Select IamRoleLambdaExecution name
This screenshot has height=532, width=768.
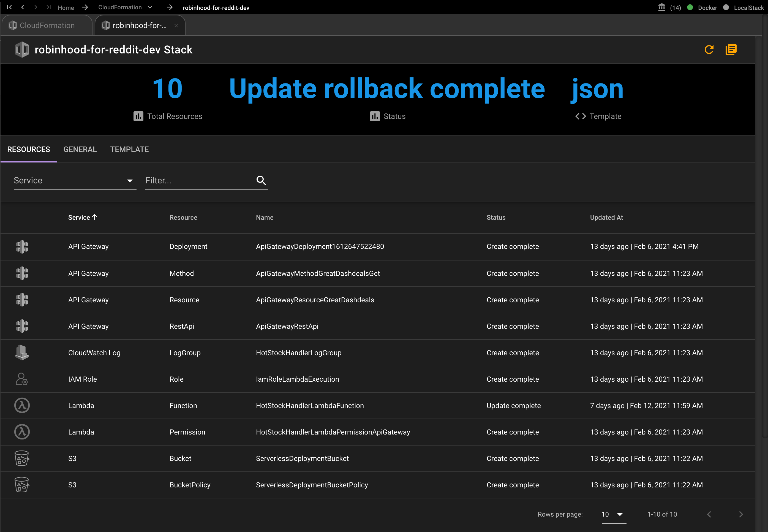pyautogui.click(x=297, y=379)
